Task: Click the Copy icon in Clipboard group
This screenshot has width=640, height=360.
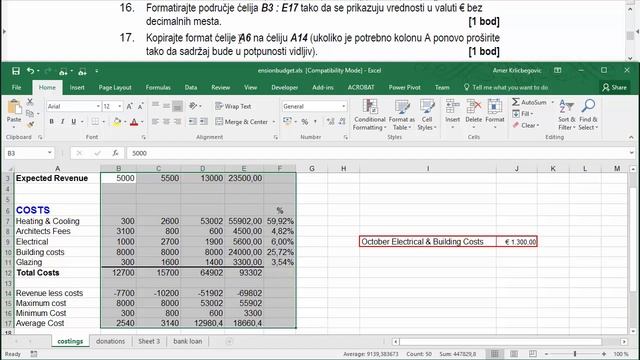Action: pos(30,113)
